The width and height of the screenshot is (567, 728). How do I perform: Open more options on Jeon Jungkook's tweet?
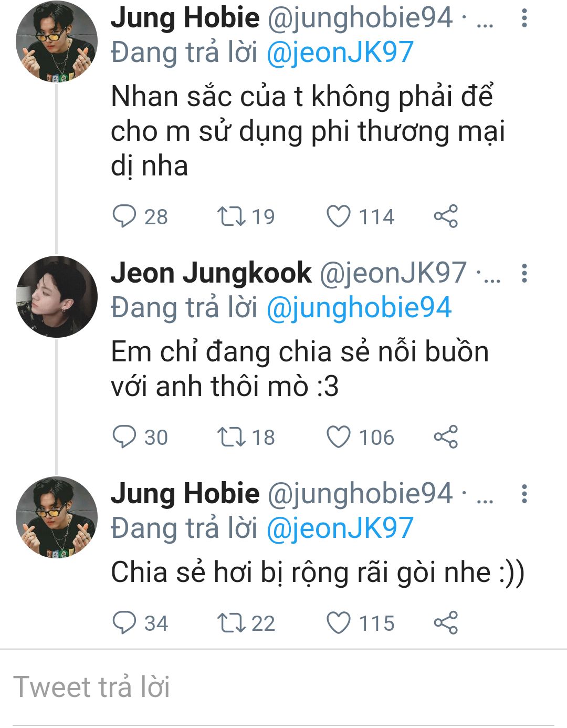[x=524, y=273]
